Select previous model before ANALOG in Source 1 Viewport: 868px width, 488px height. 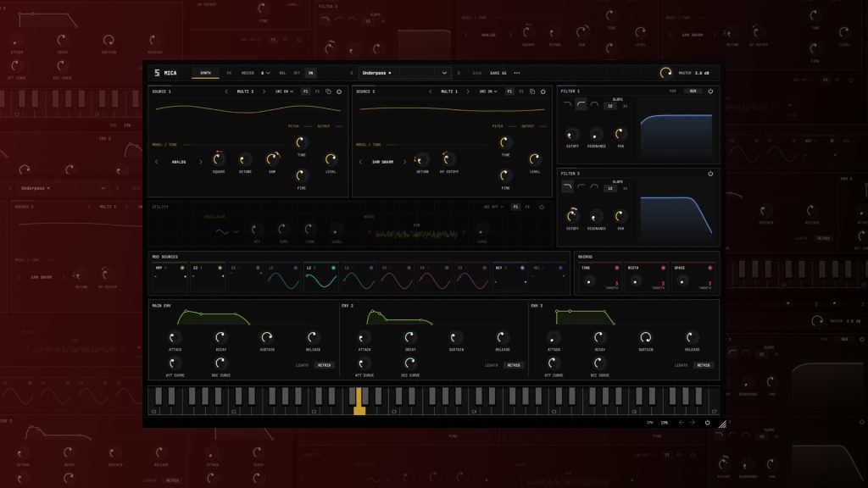(157, 162)
